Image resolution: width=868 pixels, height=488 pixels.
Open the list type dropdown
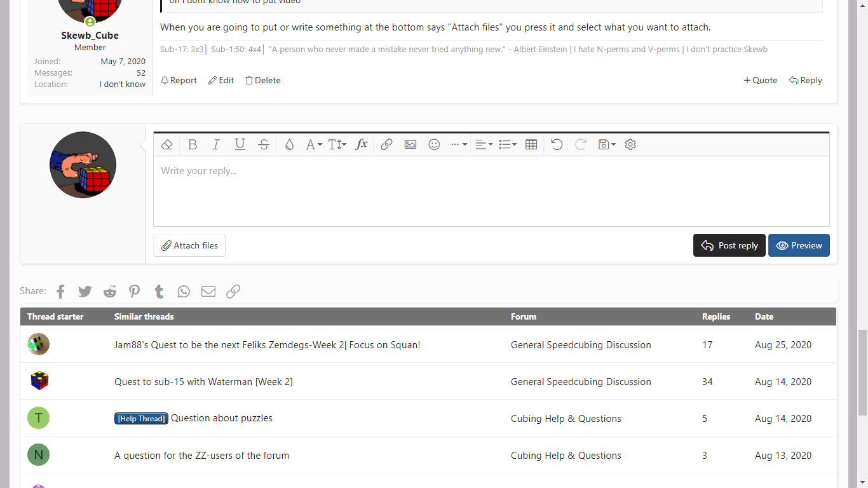pos(508,144)
